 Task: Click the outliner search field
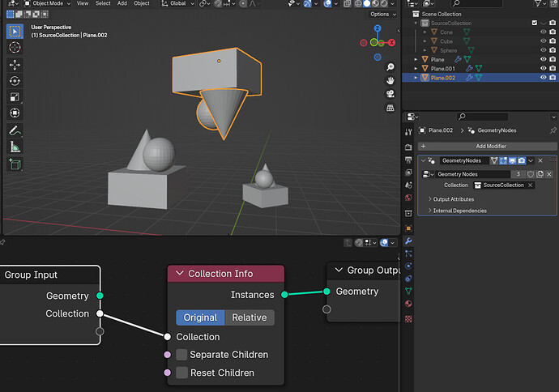tap(476, 3)
